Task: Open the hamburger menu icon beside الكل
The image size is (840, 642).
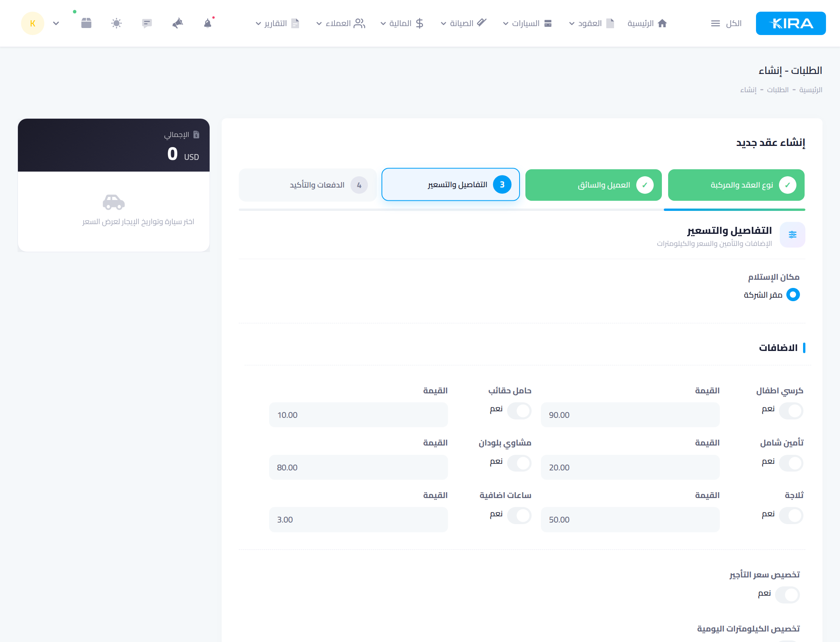Action: tap(715, 23)
